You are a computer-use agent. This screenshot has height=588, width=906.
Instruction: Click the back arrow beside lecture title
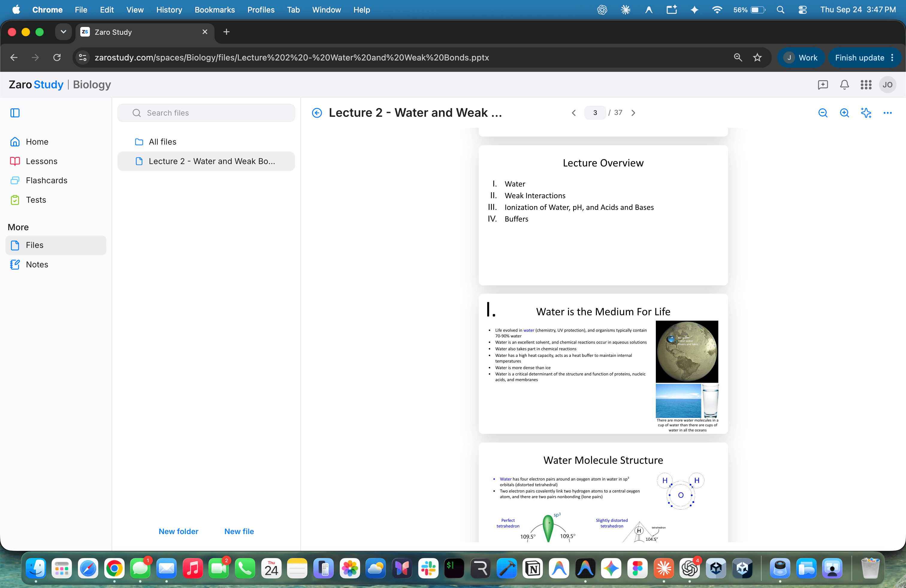(317, 113)
